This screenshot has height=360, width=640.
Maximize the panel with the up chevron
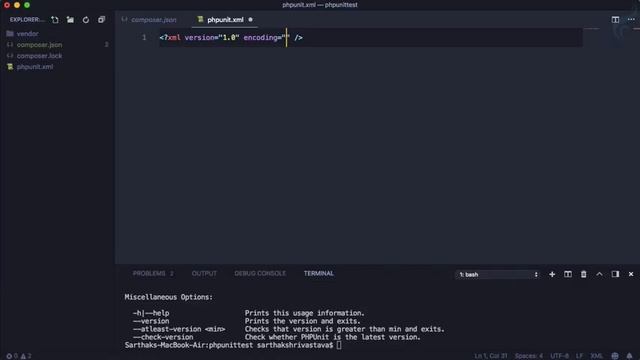pyautogui.click(x=599, y=274)
